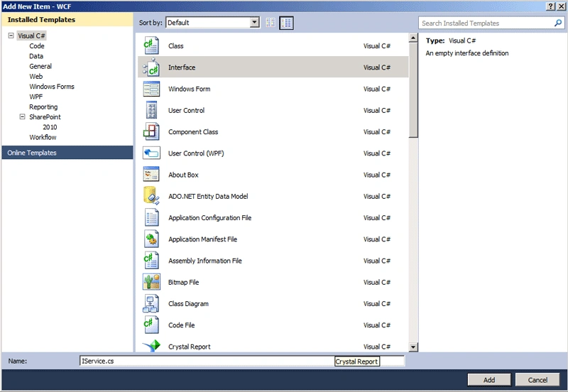Click the template list scroll up arrow
The height and width of the screenshot is (392, 568).
pos(413,38)
